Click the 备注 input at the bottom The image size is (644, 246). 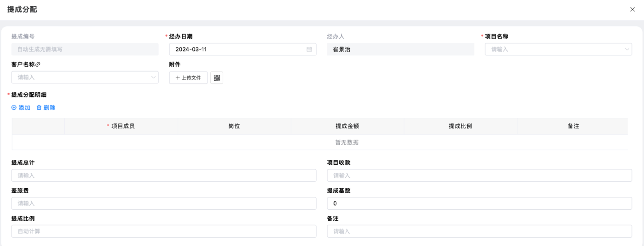479,231
